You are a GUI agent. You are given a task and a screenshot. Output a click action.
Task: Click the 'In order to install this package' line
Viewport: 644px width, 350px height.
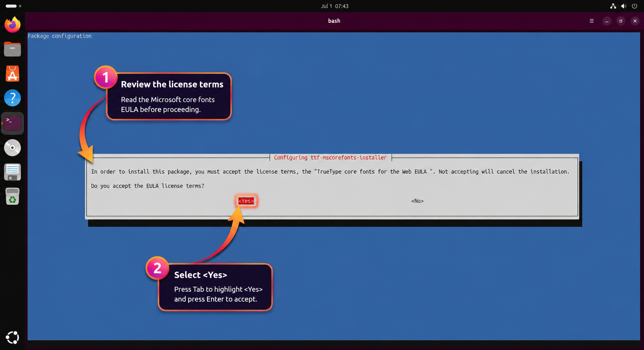coord(330,172)
